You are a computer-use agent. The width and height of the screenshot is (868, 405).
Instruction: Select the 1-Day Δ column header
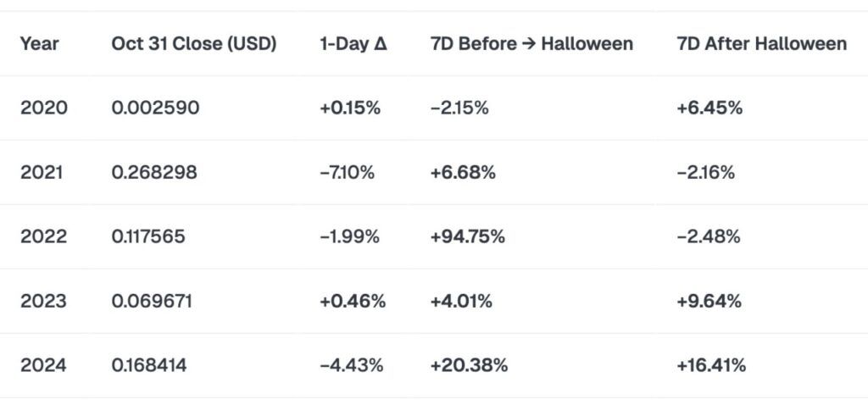[x=353, y=43]
